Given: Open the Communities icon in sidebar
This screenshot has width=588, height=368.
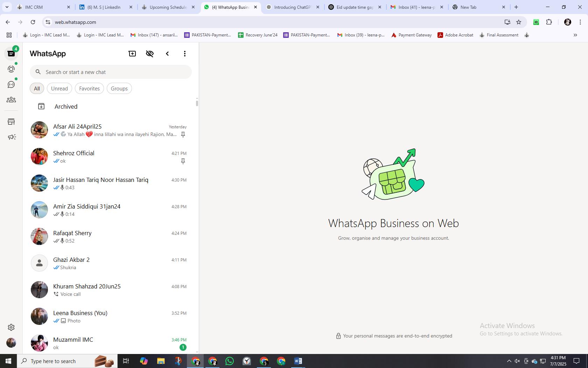Looking at the screenshot, I should [x=11, y=100].
